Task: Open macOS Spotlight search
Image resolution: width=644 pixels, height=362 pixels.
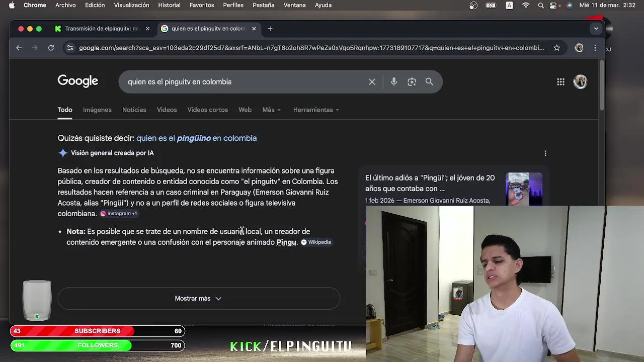Action: click(x=541, y=5)
